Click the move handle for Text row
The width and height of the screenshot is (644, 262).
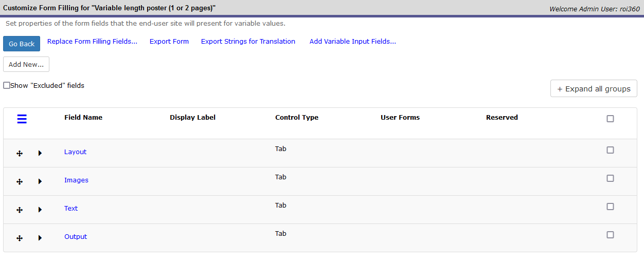click(20, 210)
